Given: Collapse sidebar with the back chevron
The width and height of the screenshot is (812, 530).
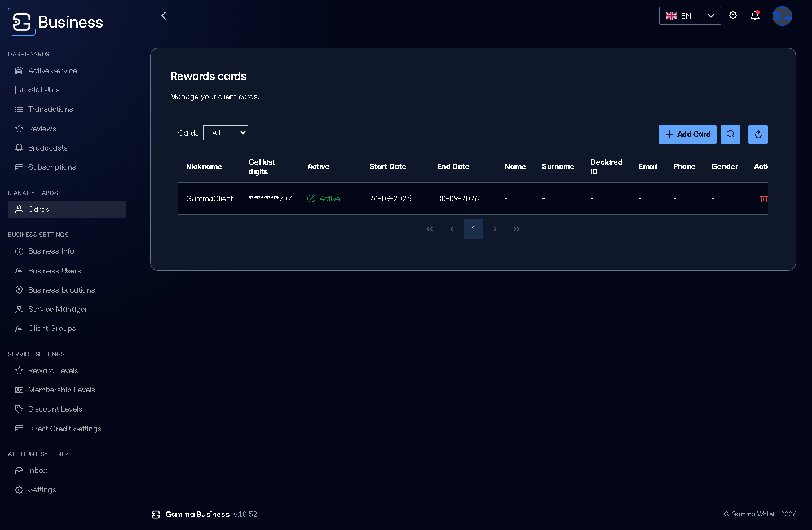Looking at the screenshot, I should coord(164,16).
